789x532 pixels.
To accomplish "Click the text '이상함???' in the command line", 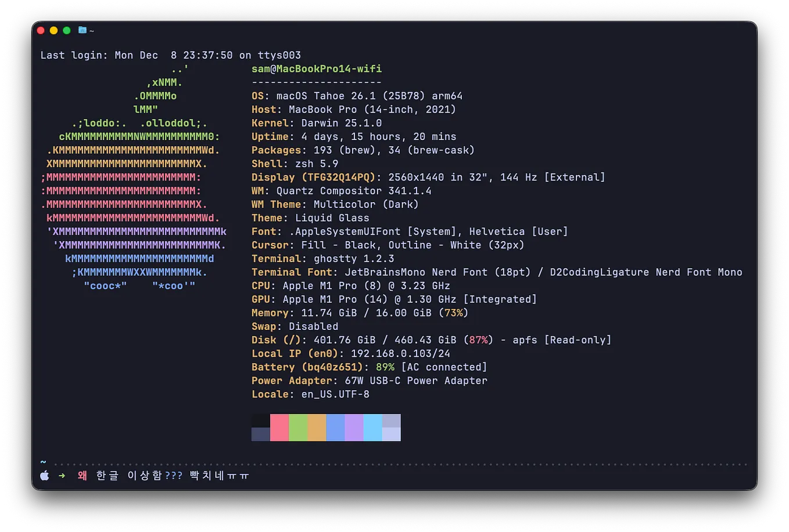I will [x=155, y=476].
